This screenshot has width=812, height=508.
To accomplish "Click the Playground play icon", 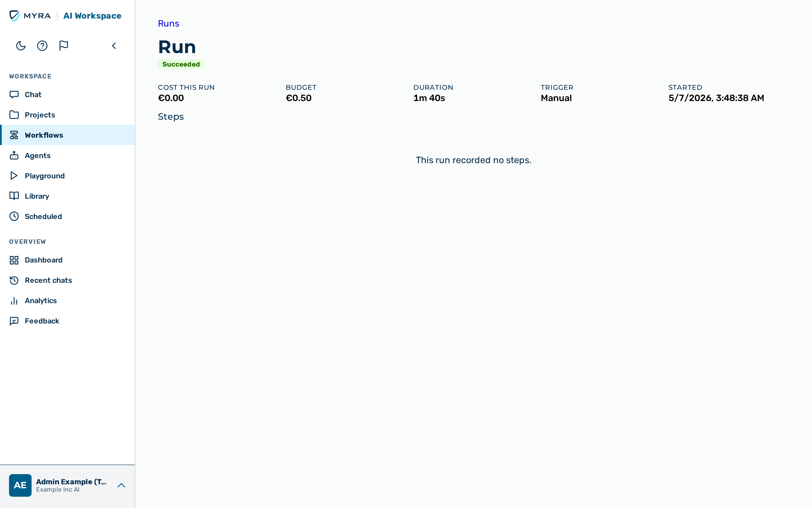I will [14, 176].
